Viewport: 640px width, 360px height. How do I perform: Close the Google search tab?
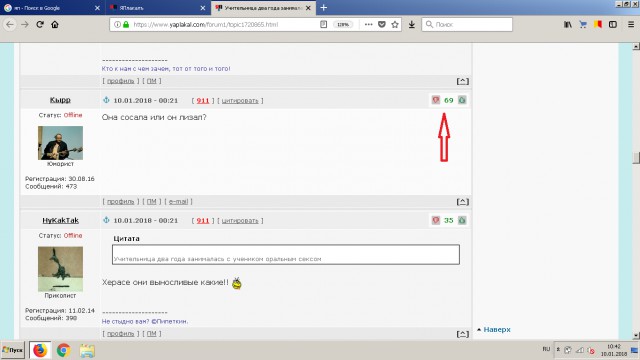click(97, 8)
